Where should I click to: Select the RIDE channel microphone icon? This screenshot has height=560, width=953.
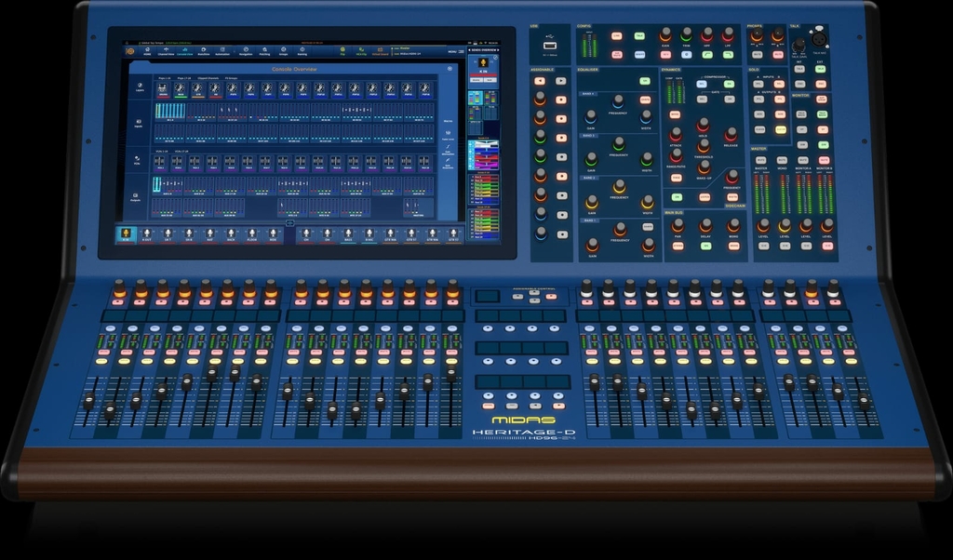tap(274, 233)
